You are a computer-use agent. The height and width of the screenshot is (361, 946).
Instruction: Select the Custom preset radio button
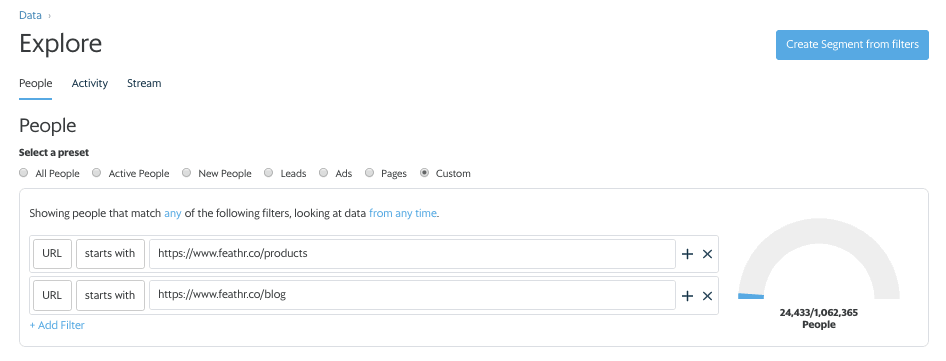pos(424,173)
